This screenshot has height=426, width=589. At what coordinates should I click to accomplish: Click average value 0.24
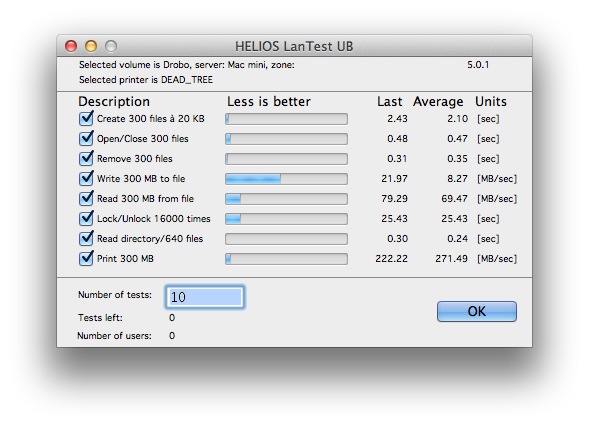pyautogui.click(x=457, y=239)
